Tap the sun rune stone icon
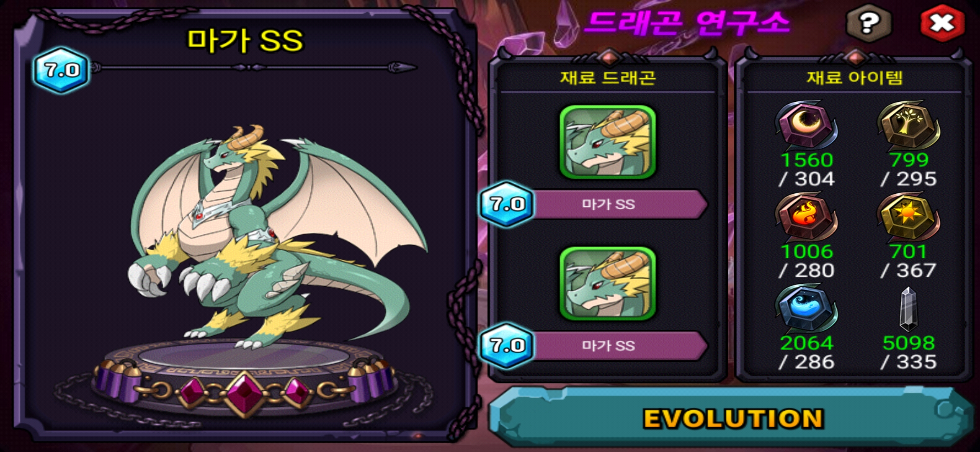Screen dimensions: 980x452 908,217
